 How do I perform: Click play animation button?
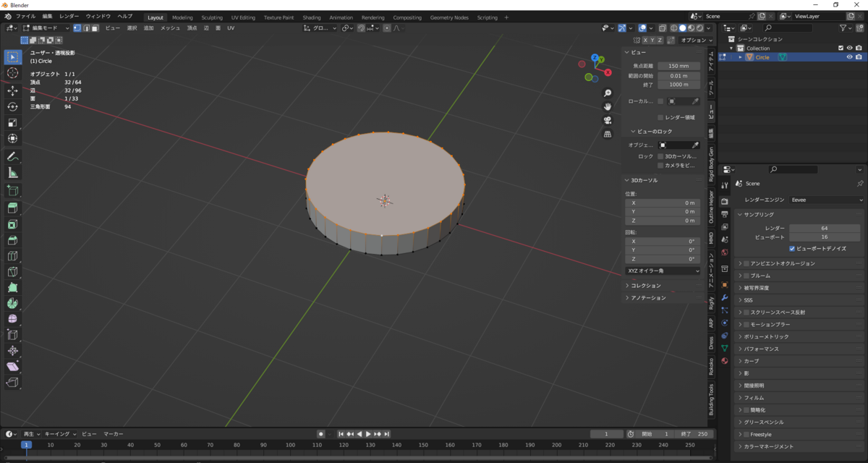[368, 434]
